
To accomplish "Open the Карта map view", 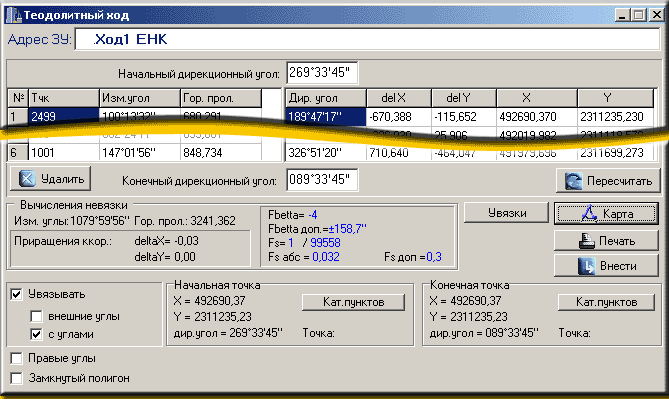I will (606, 213).
